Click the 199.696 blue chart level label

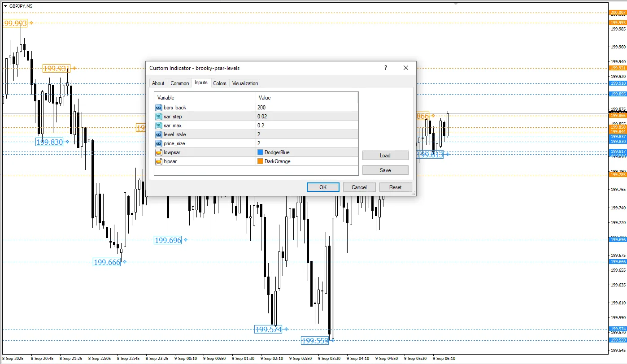168,240
